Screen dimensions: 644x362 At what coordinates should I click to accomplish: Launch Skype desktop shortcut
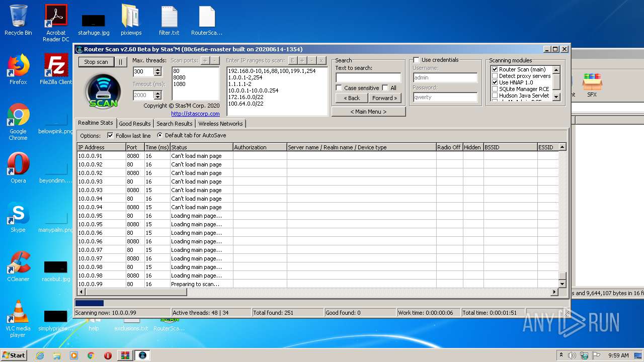pos(18,217)
